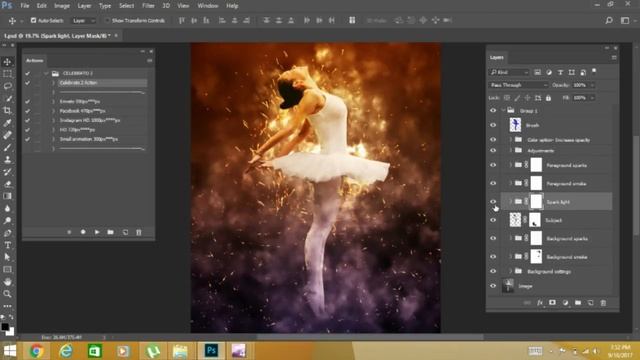Select the Horizontal Type tool
This screenshot has height=360, width=640.
[x=7, y=245]
